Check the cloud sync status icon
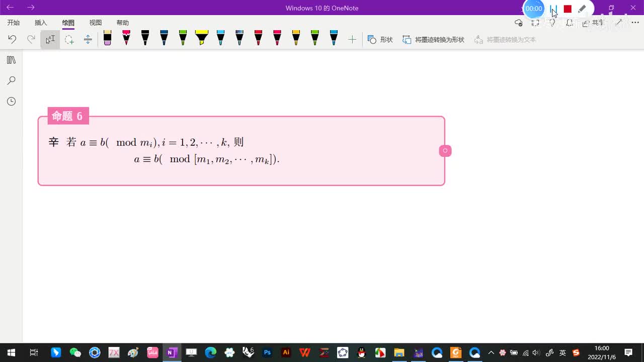 (x=519, y=23)
